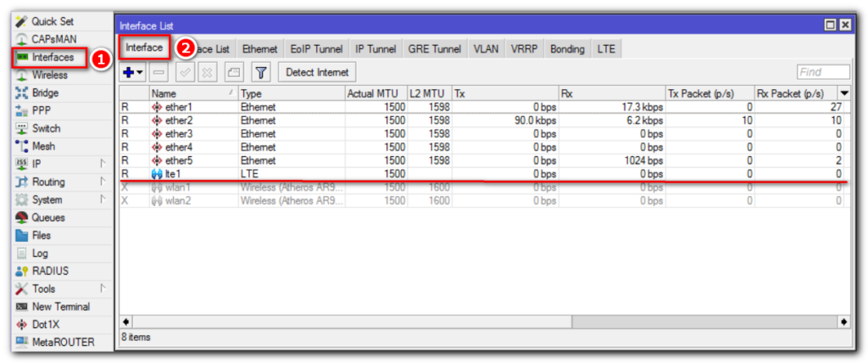
Task: Click the Detect Internet button
Action: coord(317,73)
